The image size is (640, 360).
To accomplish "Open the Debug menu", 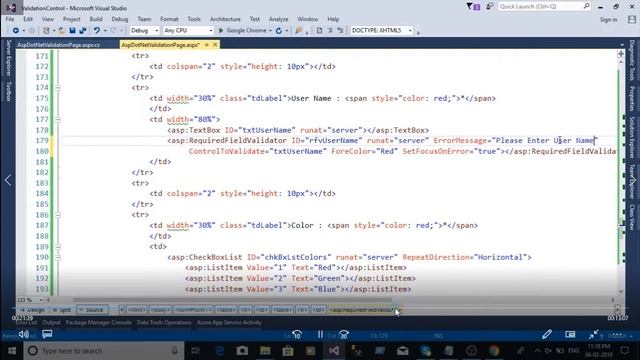I will (x=120, y=19).
